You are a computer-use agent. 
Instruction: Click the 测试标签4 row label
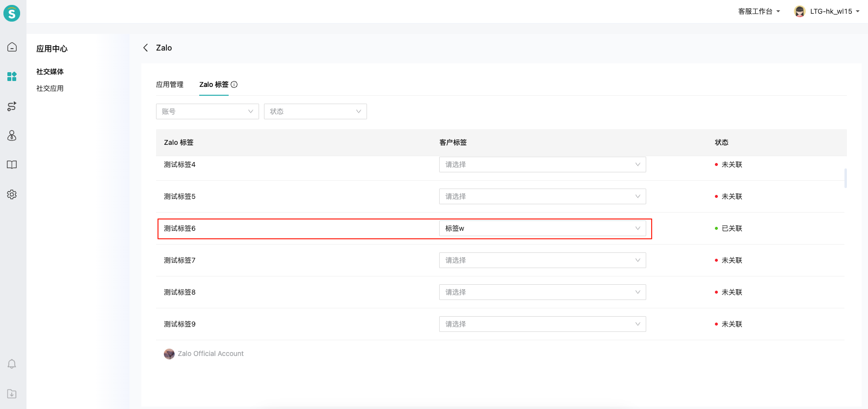[180, 164]
